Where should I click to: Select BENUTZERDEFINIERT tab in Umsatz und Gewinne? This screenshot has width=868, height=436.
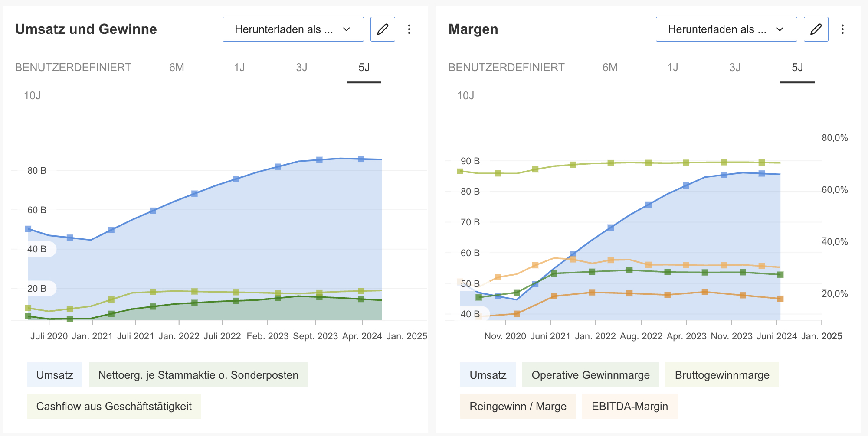(73, 68)
